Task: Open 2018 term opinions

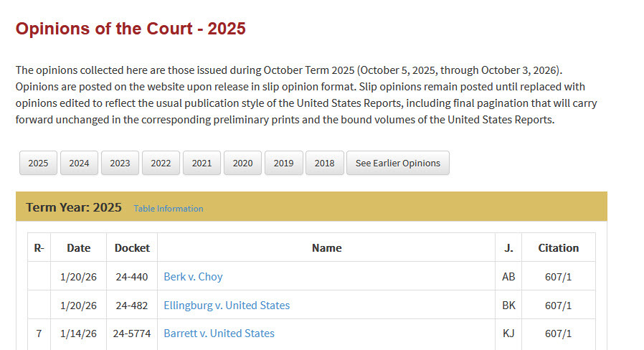Action: [x=324, y=163]
